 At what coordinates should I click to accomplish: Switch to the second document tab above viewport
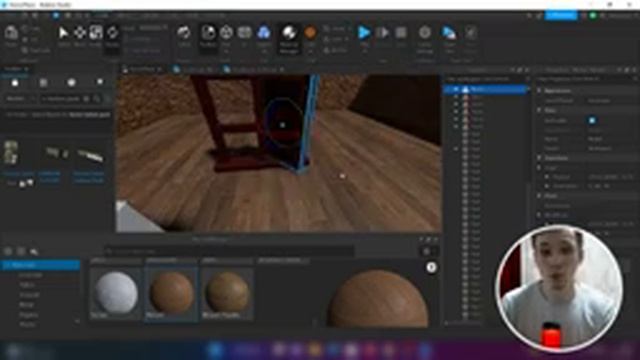coord(193,70)
